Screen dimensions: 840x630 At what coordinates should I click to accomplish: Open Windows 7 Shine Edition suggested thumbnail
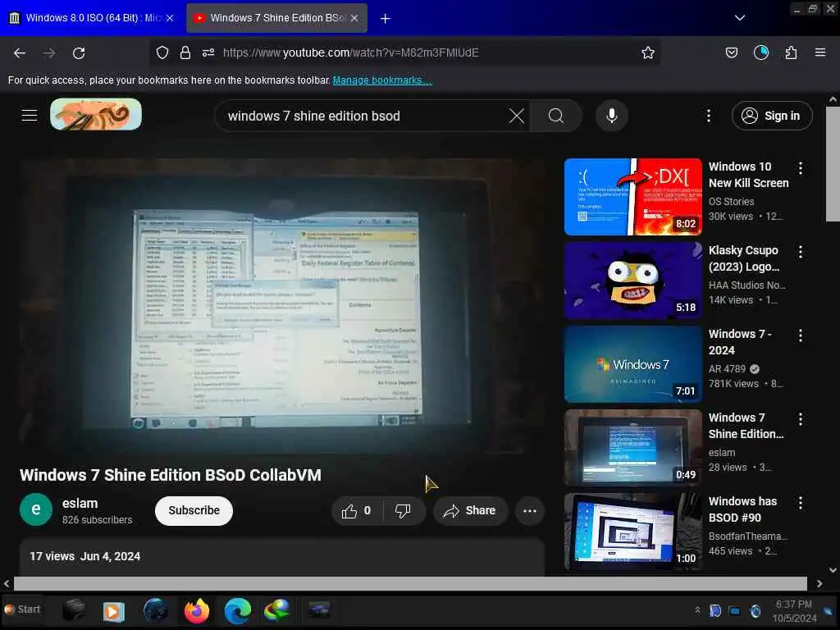coord(632,447)
